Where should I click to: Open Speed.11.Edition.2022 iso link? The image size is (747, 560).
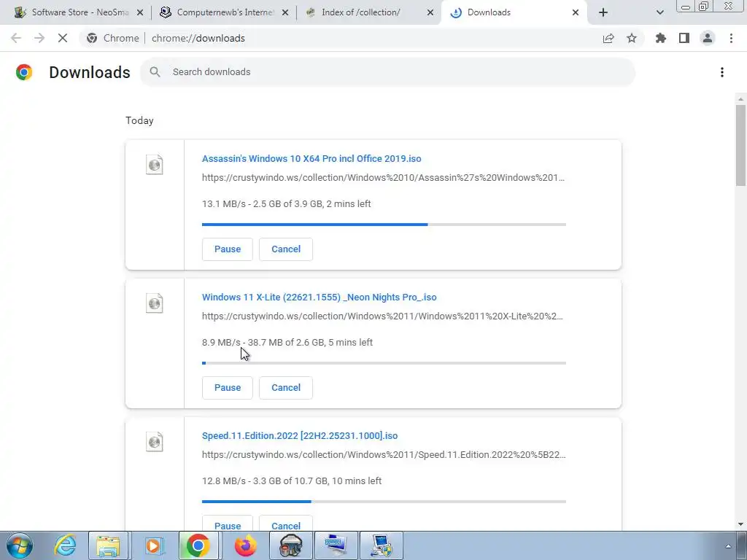[x=300, y=436]
